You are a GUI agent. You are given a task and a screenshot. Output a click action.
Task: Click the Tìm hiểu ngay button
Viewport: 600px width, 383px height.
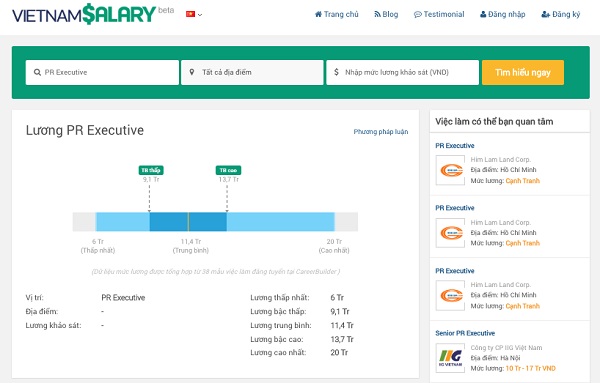point(523,72)
